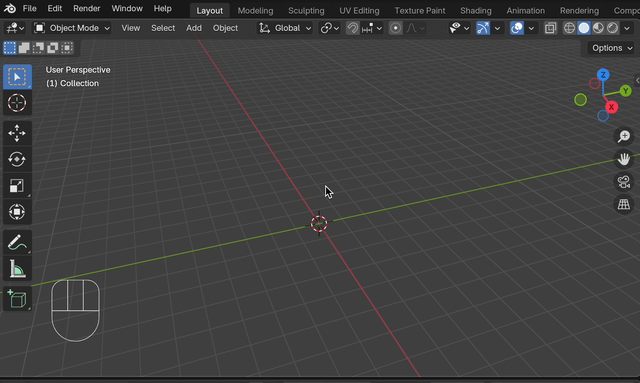Toggle show gizmo button

[x=483, y=28]
